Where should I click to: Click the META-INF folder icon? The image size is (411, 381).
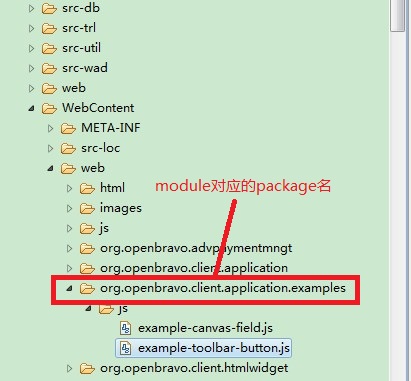click(x=68, y=128)
